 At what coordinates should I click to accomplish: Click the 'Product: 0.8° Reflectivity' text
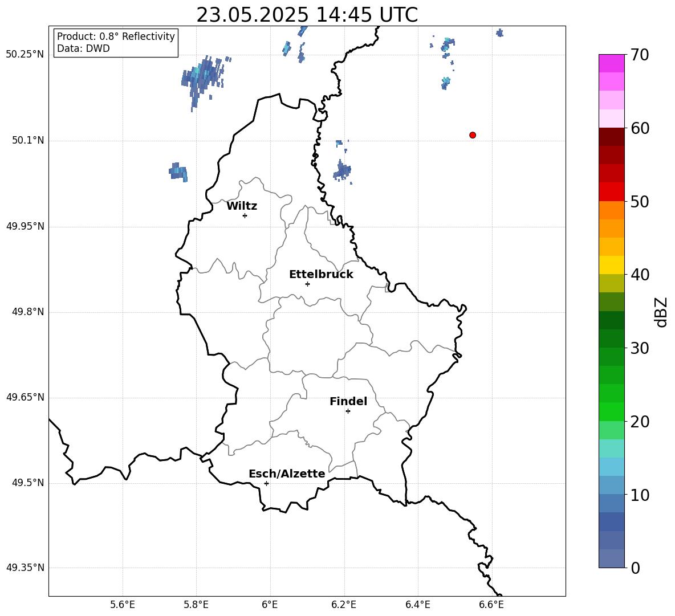click(x=116, y=36)
